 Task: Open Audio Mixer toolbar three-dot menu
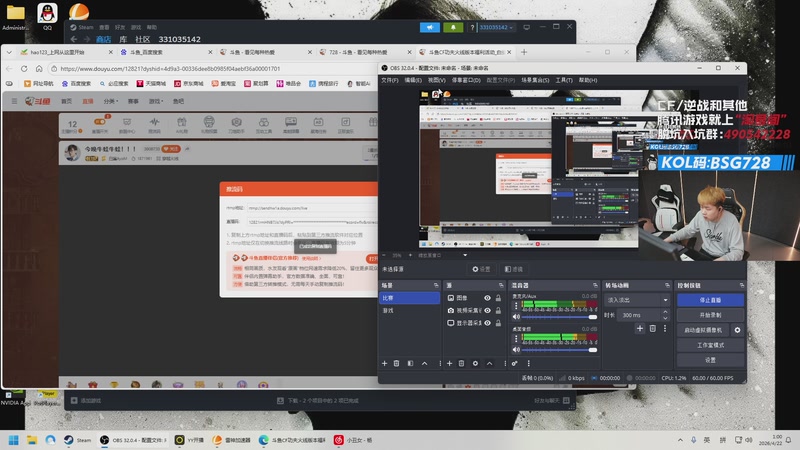click(x=529, y=363)
